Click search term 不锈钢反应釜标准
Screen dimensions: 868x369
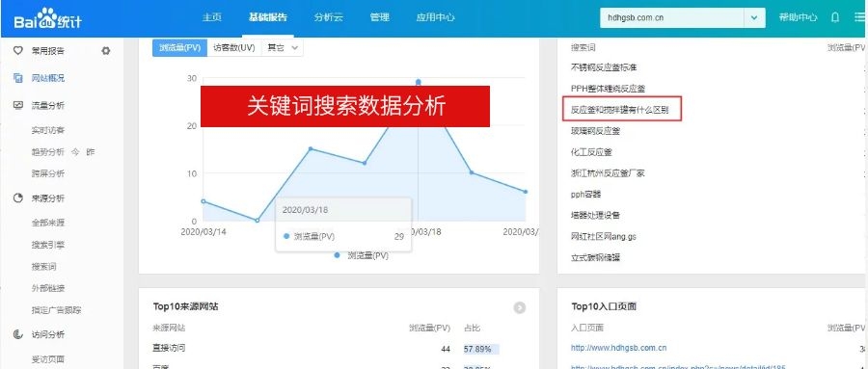click(604, 66)
